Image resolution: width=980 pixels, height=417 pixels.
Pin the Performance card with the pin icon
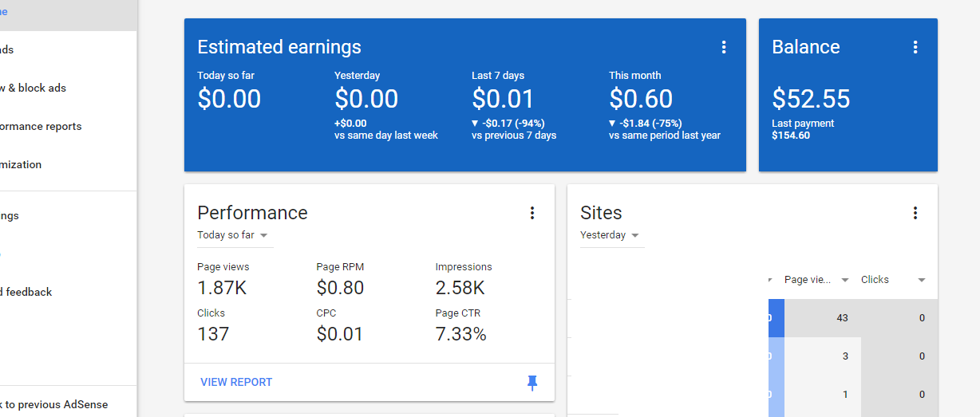pyautogui.click(x=532, y=384)
